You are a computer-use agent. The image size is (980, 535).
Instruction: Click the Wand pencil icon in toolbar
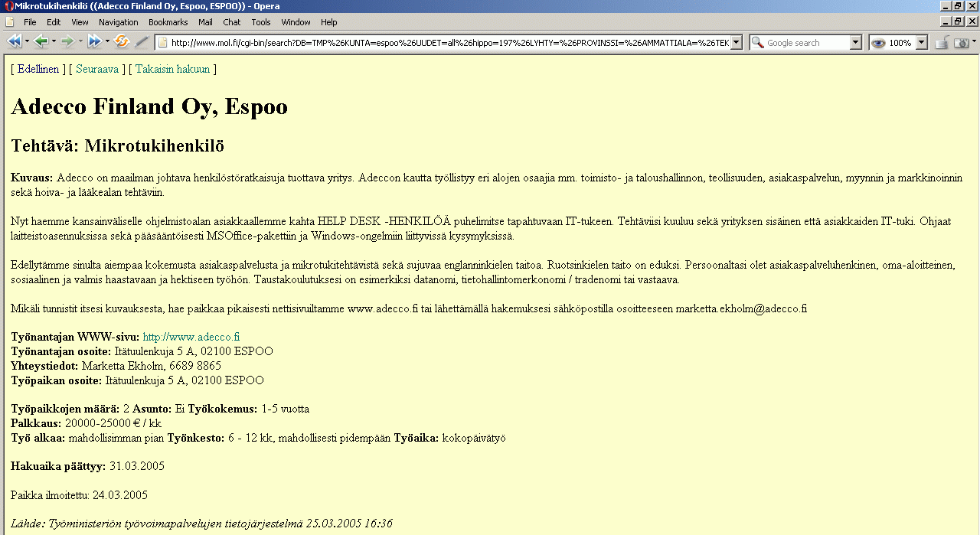[141, 42]
